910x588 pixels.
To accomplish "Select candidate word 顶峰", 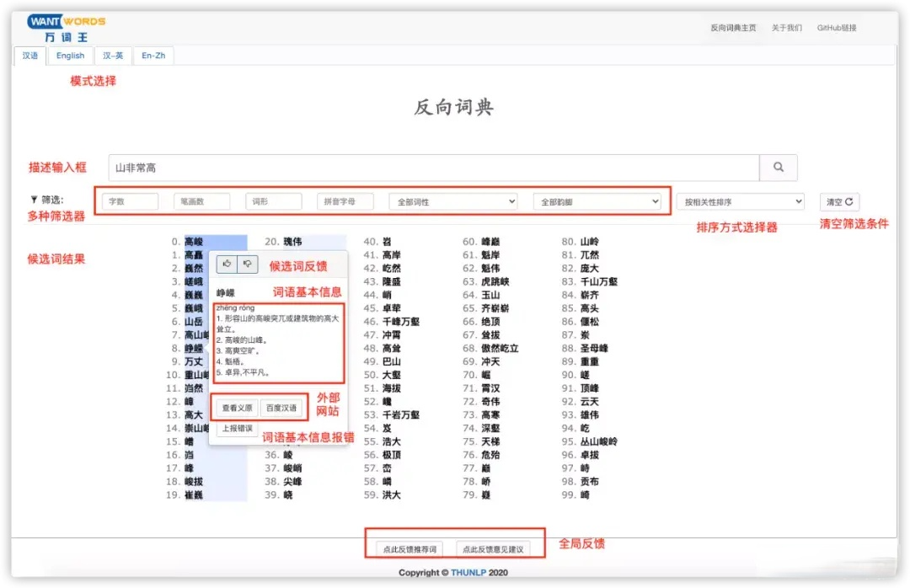I will pos(590,388).
